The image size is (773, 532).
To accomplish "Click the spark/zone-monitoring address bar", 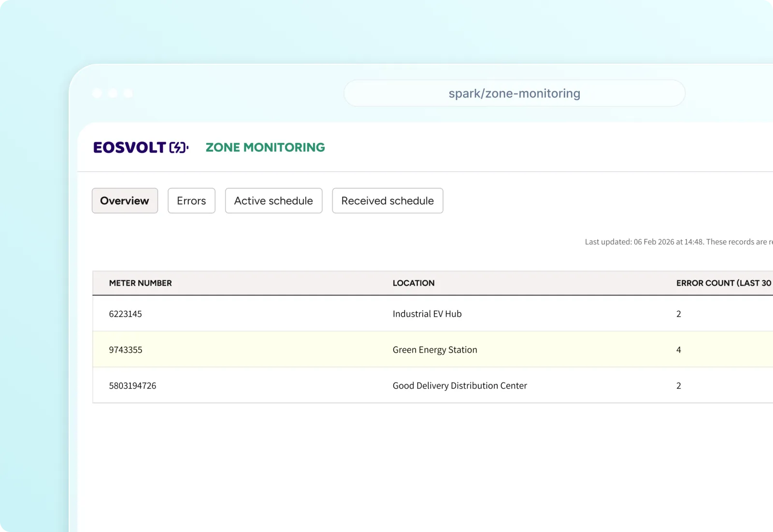I will [514, 93].
